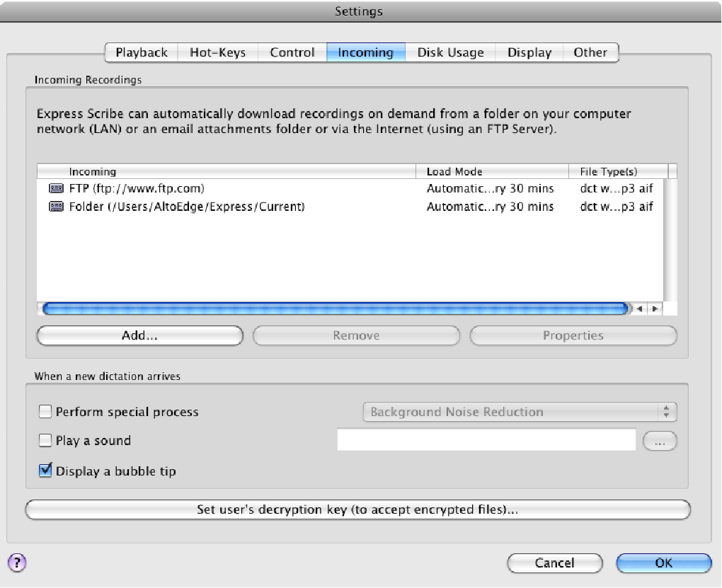Browse for sound file with ... button
This screenshot has width=722, height=588.
[x=660, y=441]
